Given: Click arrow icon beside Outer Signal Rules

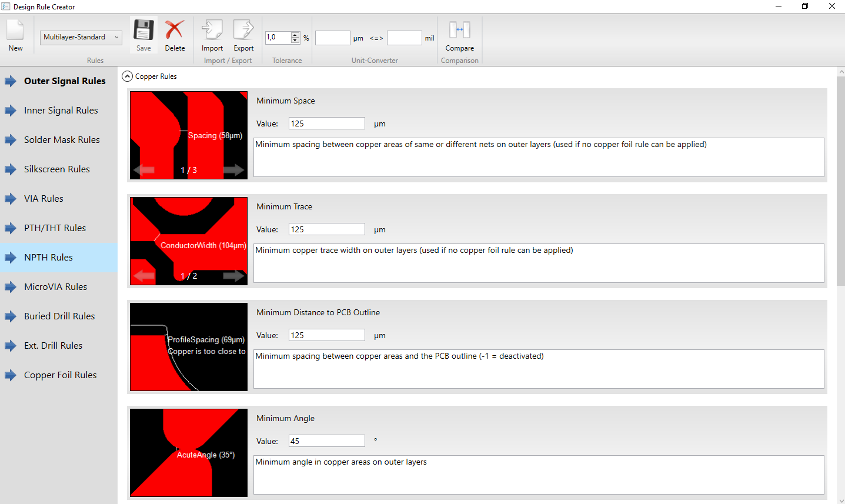Looking at the screenshot, I should click(x=11, y=81).
